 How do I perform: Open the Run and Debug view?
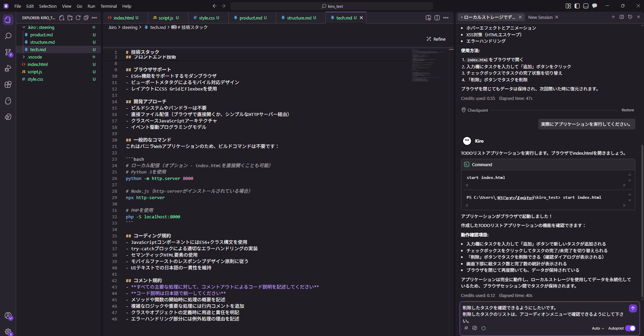click(8, 68)
